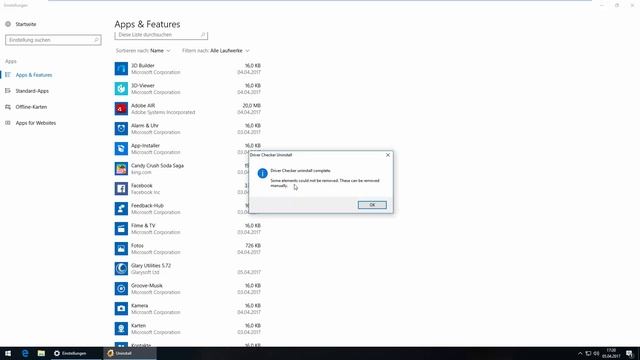The image size is (640, 360).
Task: Select the Candy Crush Soda Saga name
Action: pyautogui.click(x=157, y=166)
